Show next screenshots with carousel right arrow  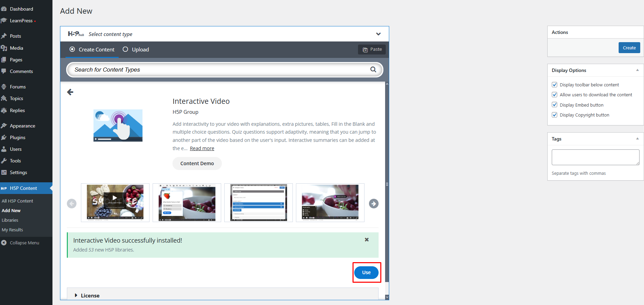click(x=374, y=204)
